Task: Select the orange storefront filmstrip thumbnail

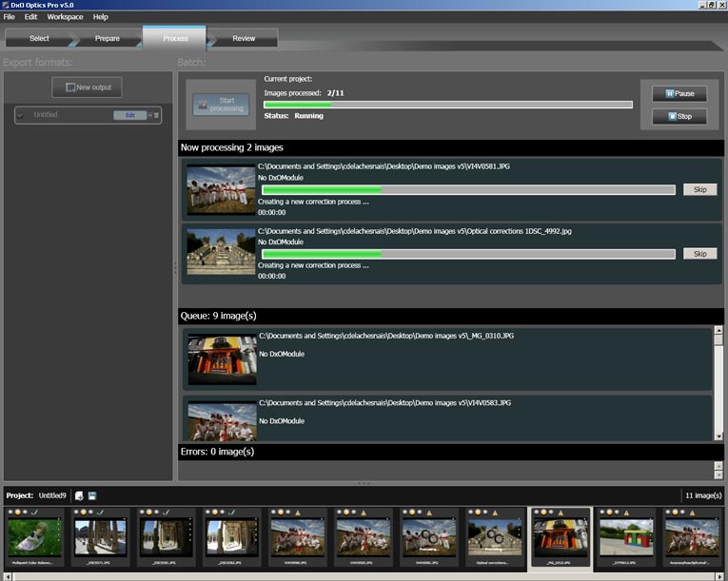Action: [x=561, y=538]
